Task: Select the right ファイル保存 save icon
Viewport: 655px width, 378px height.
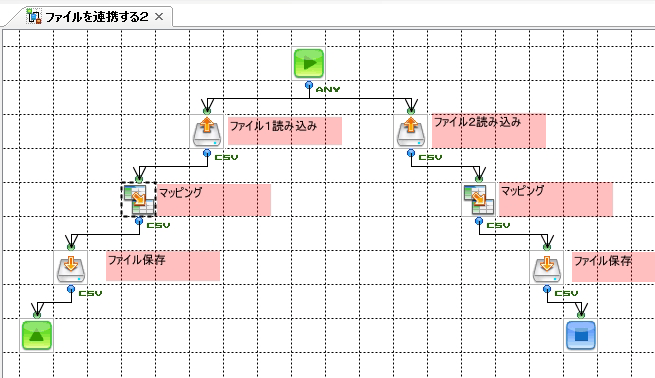Action: click(x=547, y=268)
